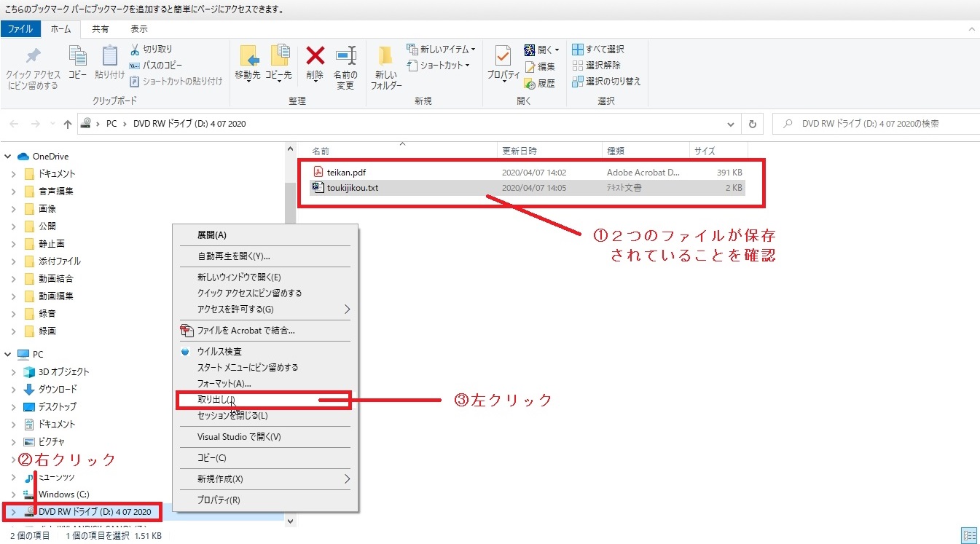Open address bar history dropdown arrow

tap(731, 124)
